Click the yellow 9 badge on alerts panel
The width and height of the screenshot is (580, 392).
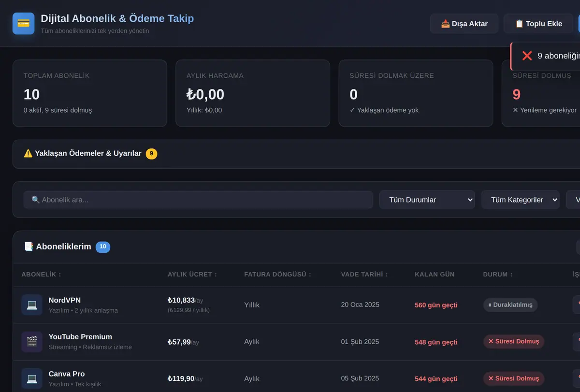(151, 154)
